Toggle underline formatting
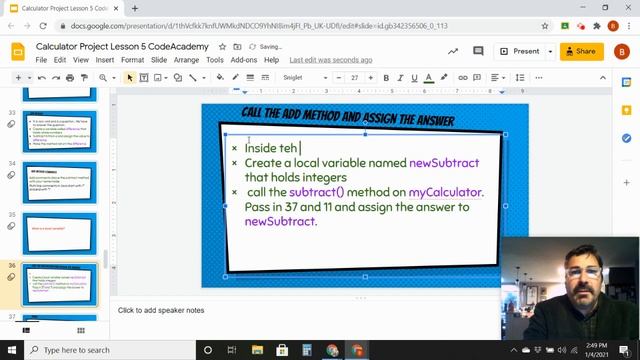 (414, 78)
